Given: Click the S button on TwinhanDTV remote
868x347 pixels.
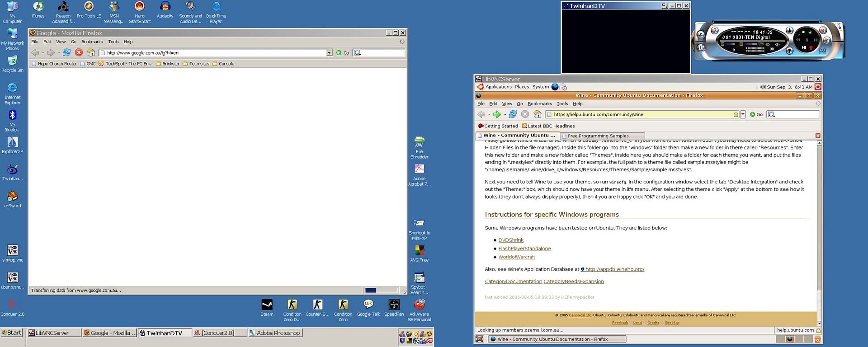Looking at the screenshot, I should tap(701, 35).
